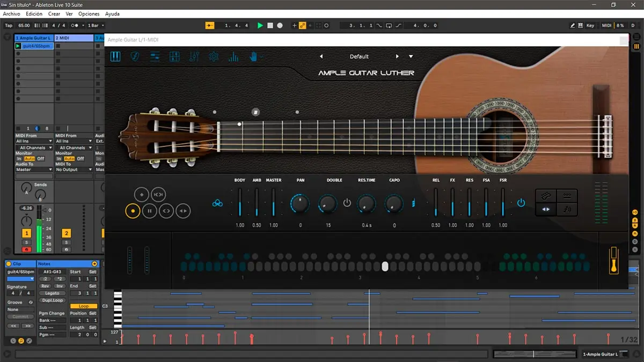The width and height of the screenshot is (644, 362).
Task: Open the Archivo menu
Action: click(12, 14)
